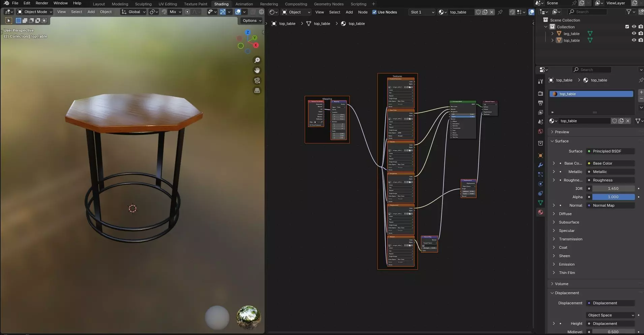Hide top_table with its eye icon
This screenshot has height=335, width=644.
[634, 40]
